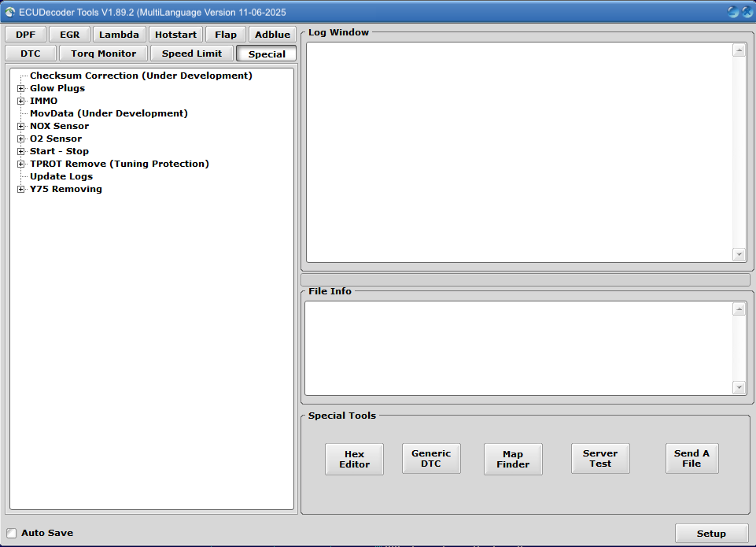Switch to the Adblue tab
This screenshot has width=756, height=547.
(x=271, y=34)
